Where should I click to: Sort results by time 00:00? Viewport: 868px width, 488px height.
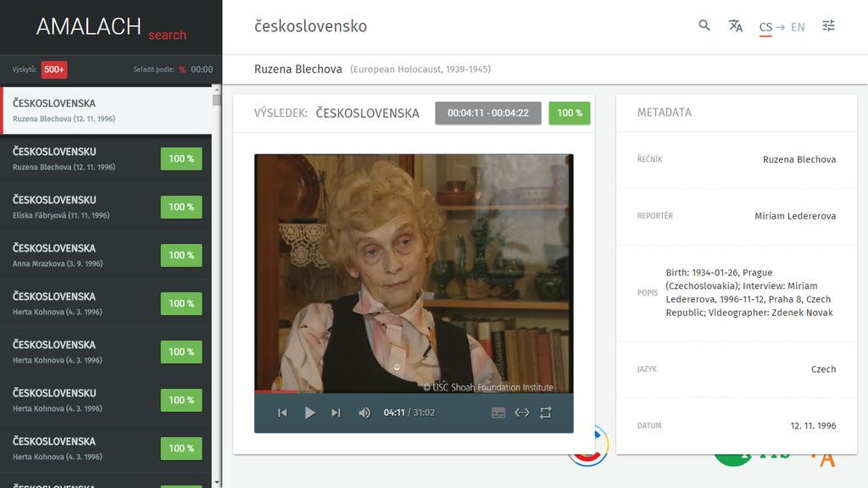(202, 69)
